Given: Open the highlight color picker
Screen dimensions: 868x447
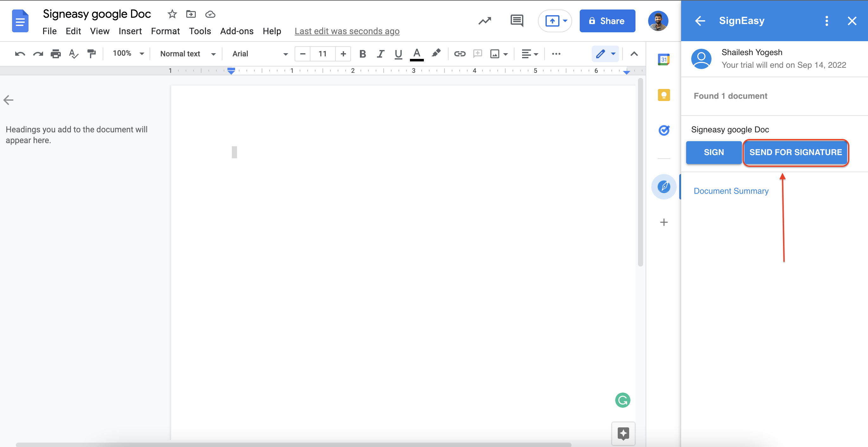Looking at the screenshot, I should (436, 54).
